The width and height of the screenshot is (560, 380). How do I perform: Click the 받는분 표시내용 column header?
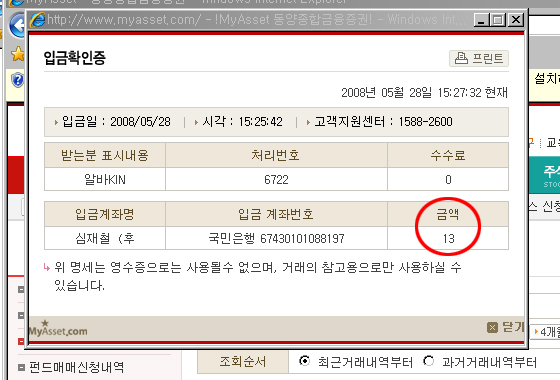tap(105, 155)
